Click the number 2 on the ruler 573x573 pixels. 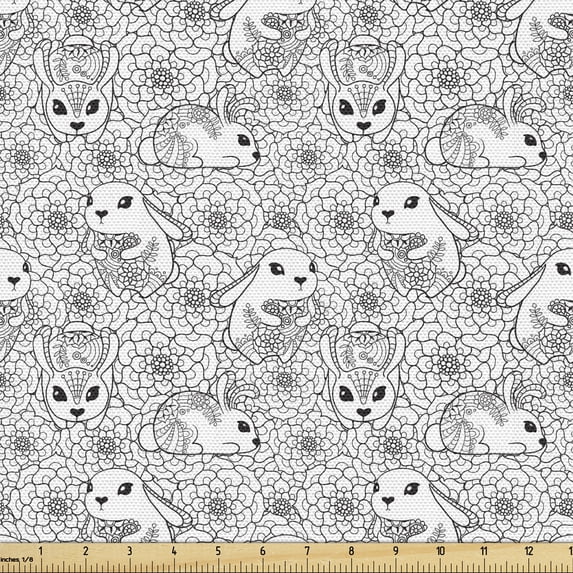pos(86,551)
